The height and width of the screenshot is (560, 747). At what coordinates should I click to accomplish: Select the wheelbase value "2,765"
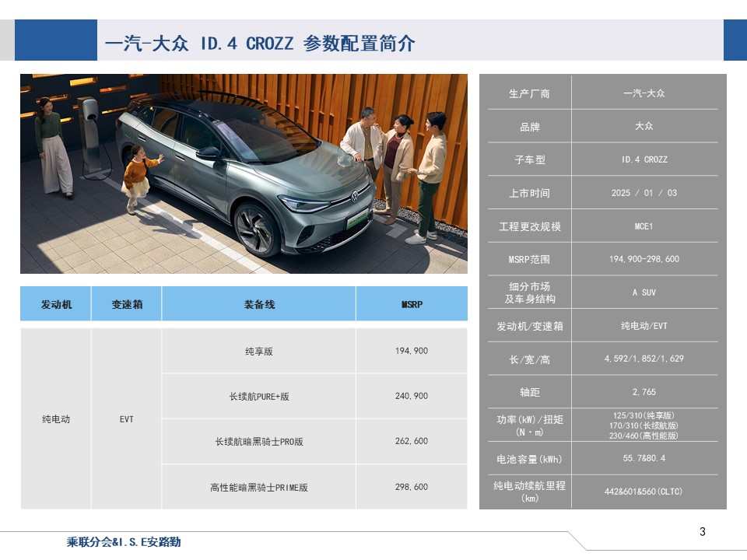tap(644, 392)
